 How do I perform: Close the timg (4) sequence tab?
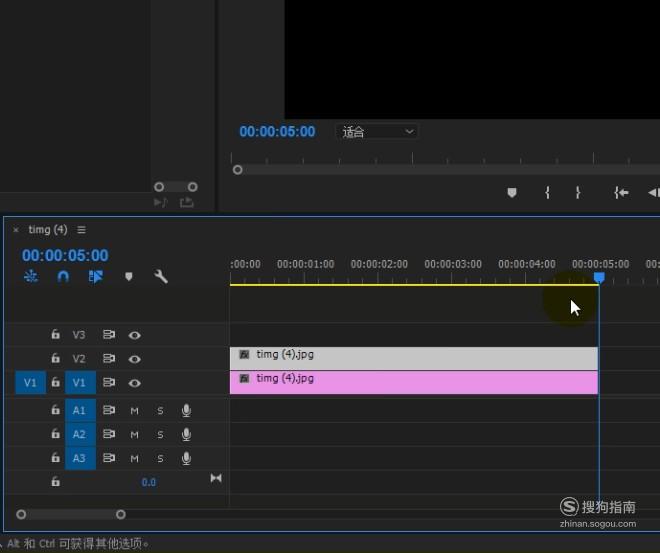pyautogui.click(x=16, y=230)
